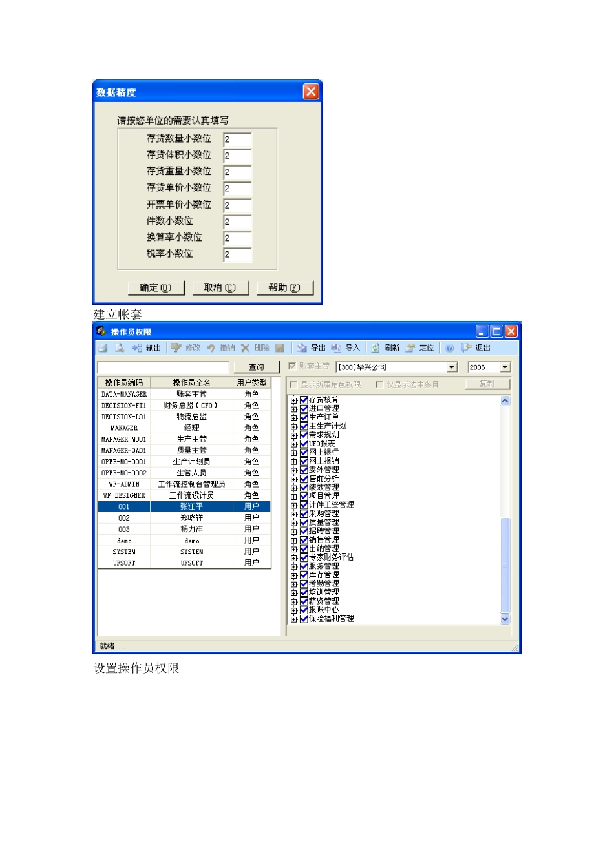
Task: Expand the 主生产计划 tree node
Action: pos(294,426)
